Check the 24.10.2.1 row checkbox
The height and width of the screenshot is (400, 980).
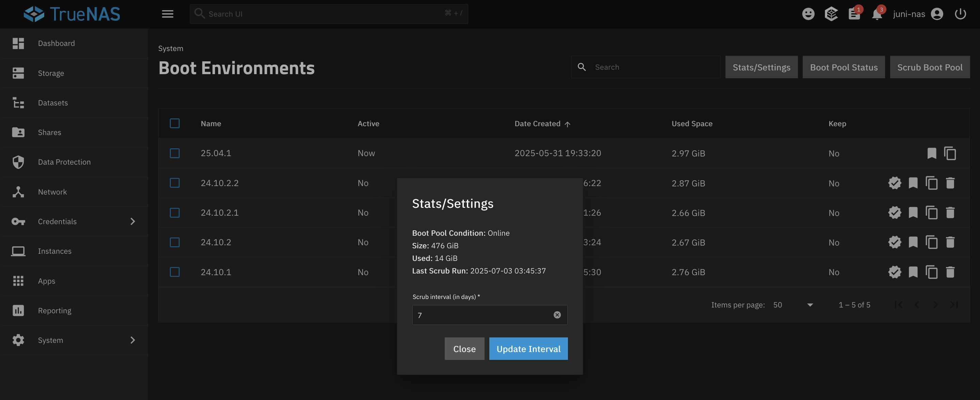175,213
